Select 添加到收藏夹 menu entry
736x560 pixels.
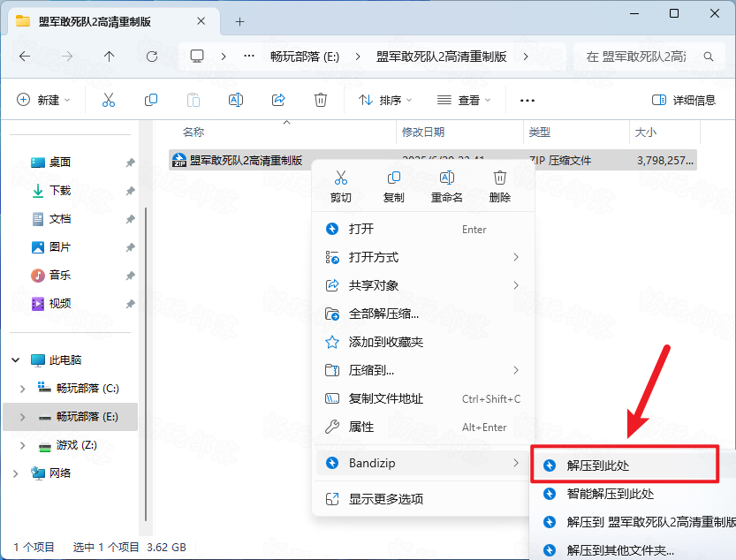[x=423, y=342]
